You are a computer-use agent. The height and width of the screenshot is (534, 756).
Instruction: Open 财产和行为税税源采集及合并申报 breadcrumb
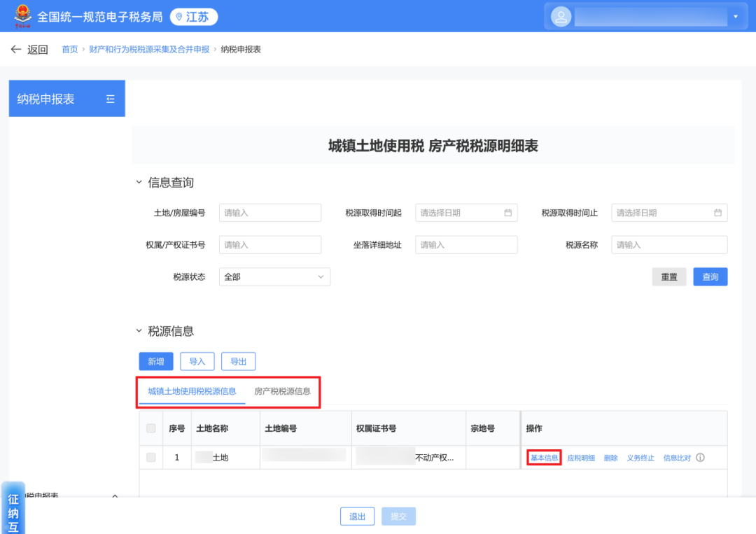pos(149,49)
